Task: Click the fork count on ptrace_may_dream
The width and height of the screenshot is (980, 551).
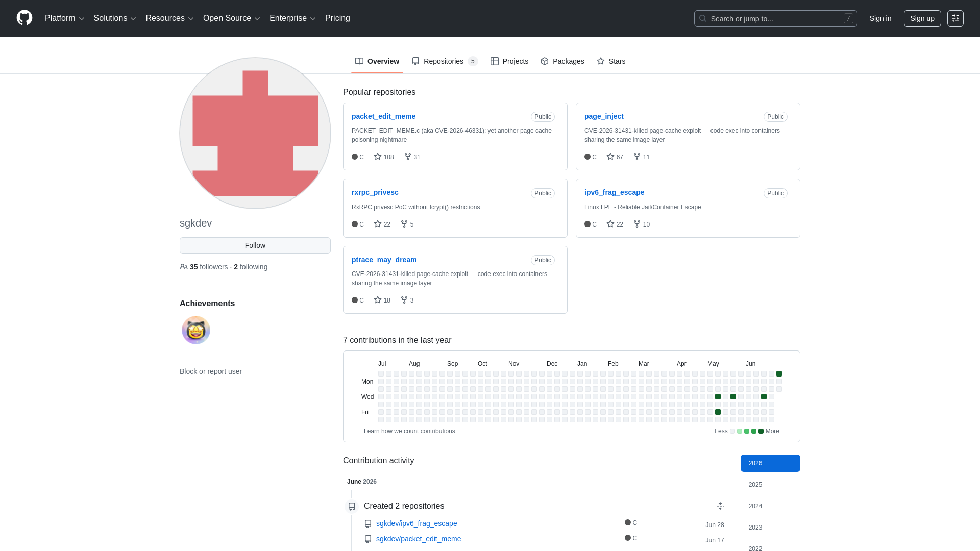Action: click(407, 300)
